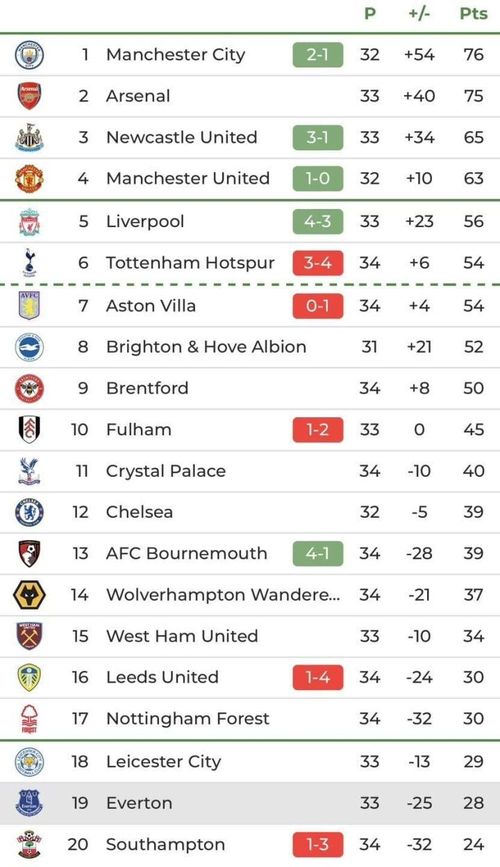Click the Liverpool club crest
The width and height of the screenshot is (500, 867).
29,221
